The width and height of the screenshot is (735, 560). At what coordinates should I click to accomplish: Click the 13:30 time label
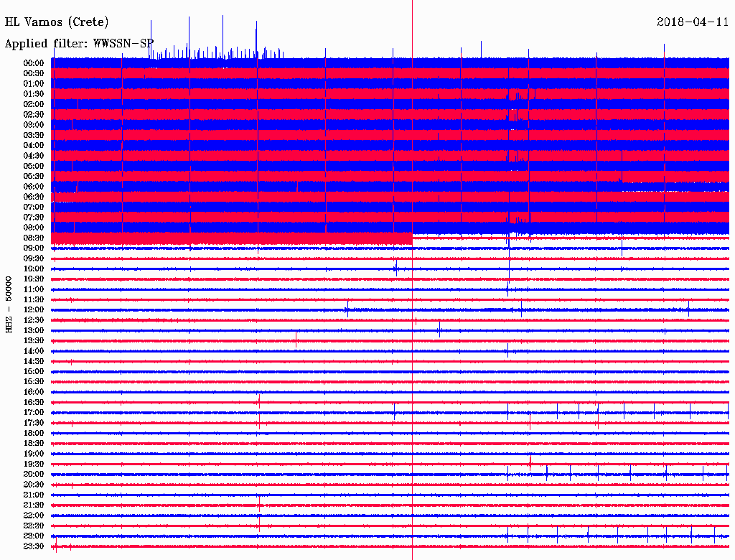pos(34,340)
